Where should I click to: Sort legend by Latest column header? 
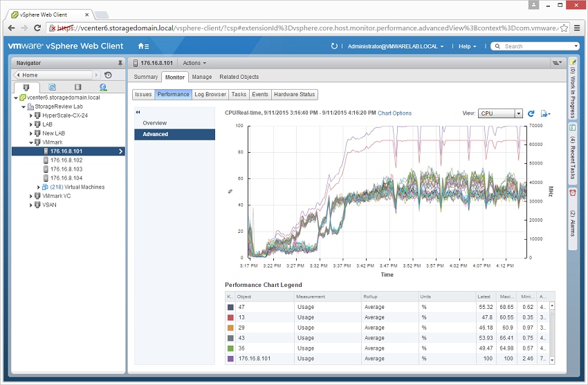[485, 297]
